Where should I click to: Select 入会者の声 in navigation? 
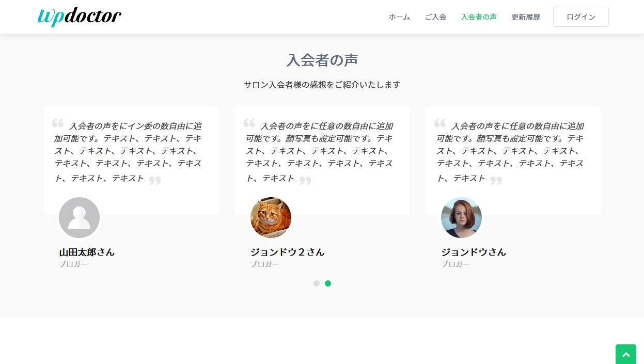pyautogui.click(x=479, y=17)
